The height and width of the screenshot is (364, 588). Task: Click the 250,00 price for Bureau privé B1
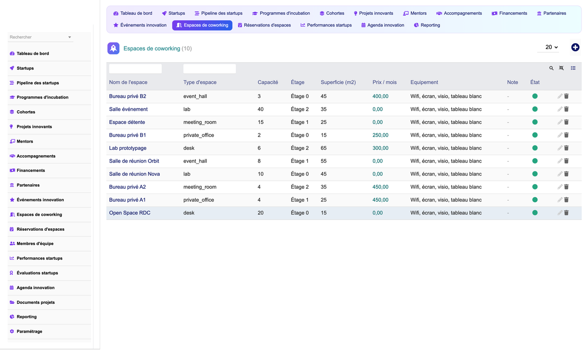(x=380, y=135)
